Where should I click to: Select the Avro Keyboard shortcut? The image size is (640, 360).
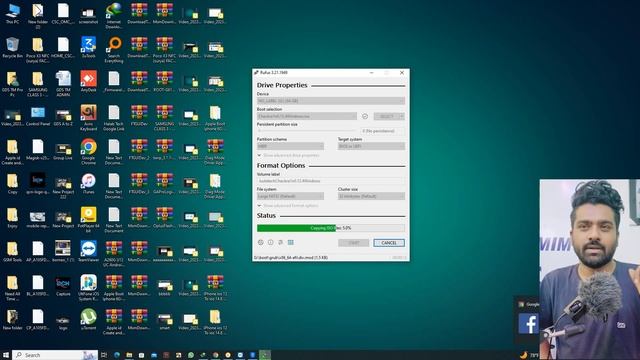coord(88,118)
